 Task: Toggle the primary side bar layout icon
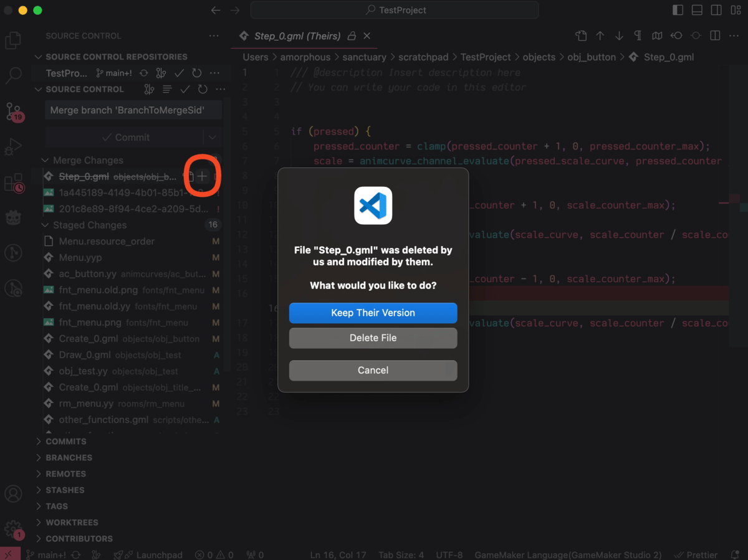678,10
